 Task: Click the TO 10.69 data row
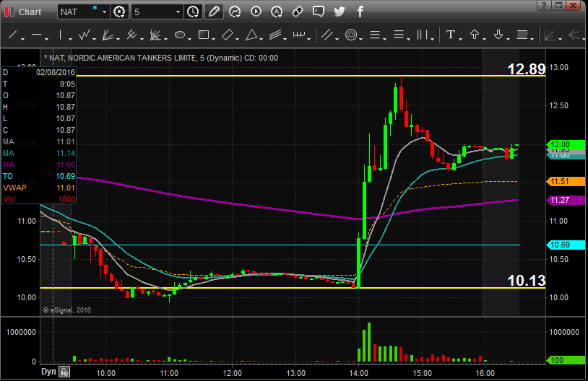[x=39, y=176]
